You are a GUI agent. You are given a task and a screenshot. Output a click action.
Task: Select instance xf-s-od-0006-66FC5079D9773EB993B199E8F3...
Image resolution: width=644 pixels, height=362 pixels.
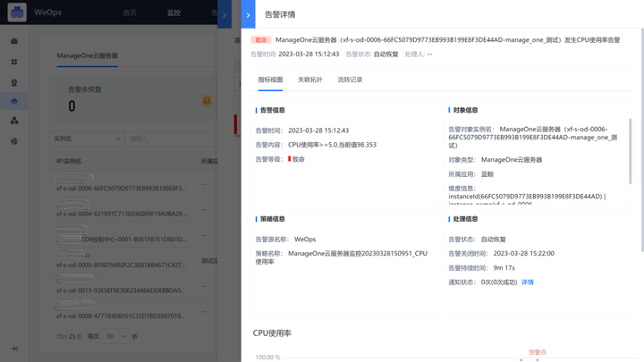click(121, 189)
